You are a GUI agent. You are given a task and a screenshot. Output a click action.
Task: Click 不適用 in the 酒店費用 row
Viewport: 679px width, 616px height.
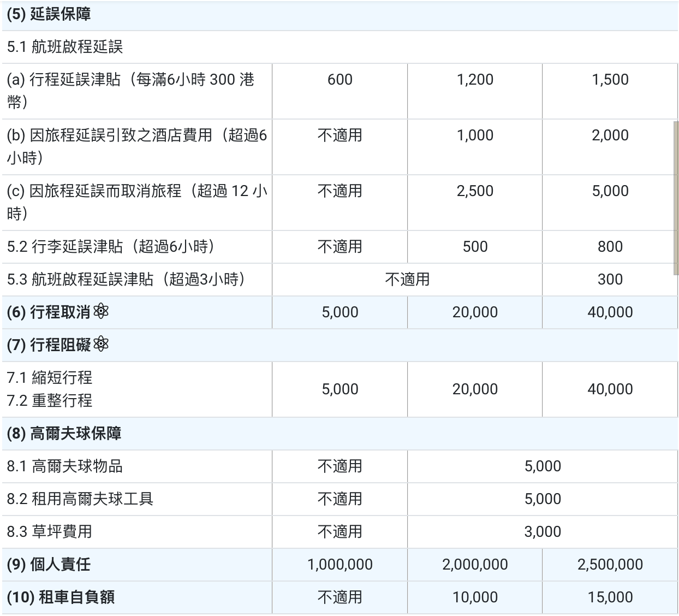[x=340, y=135]
